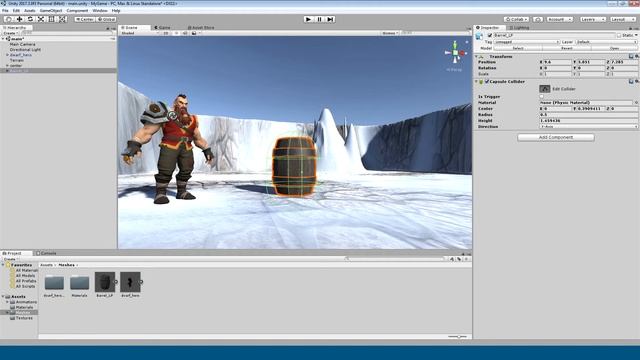Toggle scene audio icon
Screen dimensions: 640x360
[185, 33]
